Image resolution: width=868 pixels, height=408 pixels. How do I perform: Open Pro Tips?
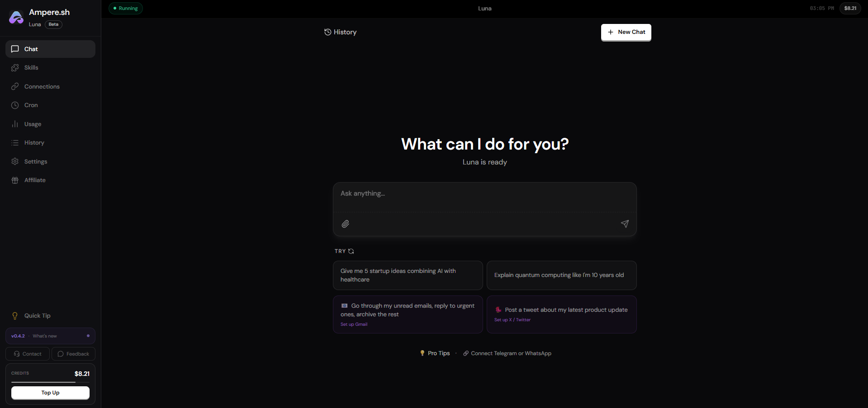click(434, 353)
